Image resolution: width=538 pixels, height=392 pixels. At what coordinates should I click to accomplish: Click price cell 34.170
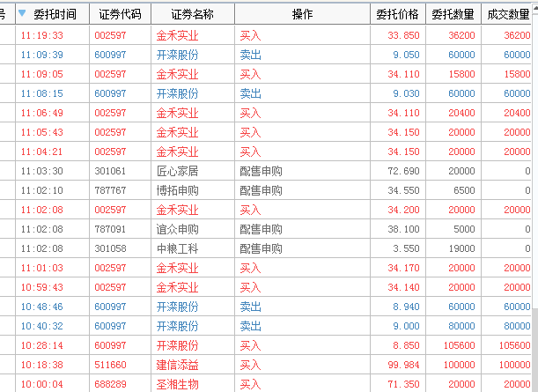tap(403, 268)
